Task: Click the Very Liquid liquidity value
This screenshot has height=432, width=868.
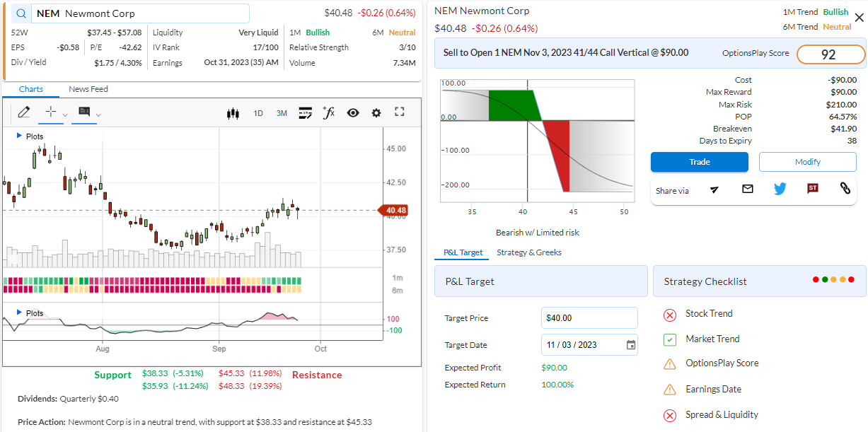Action: pos(259,33)
